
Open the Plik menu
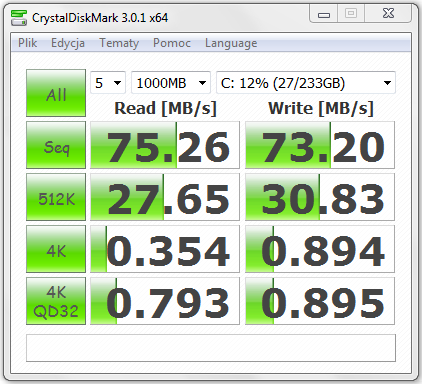point(28,43)
